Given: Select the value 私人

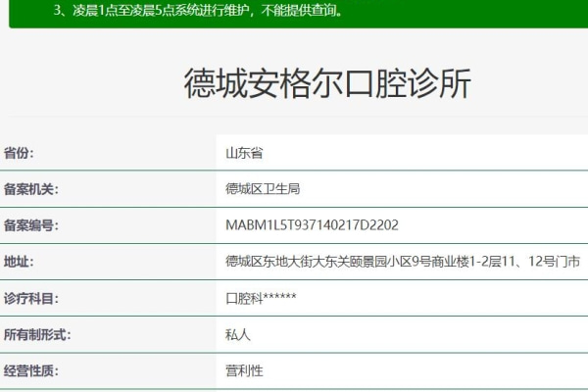Looking at the screenshot, I should pyautogui.click(x=238, y=334).
